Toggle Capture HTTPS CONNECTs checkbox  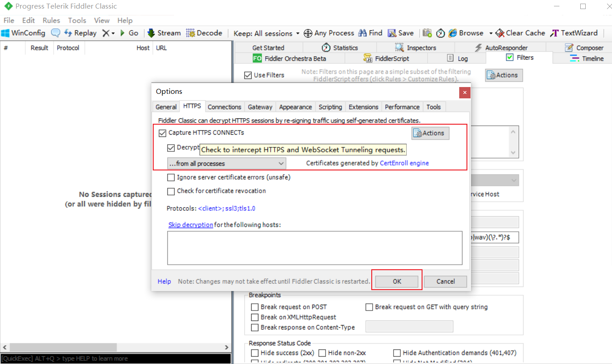(x=162, y=133)
